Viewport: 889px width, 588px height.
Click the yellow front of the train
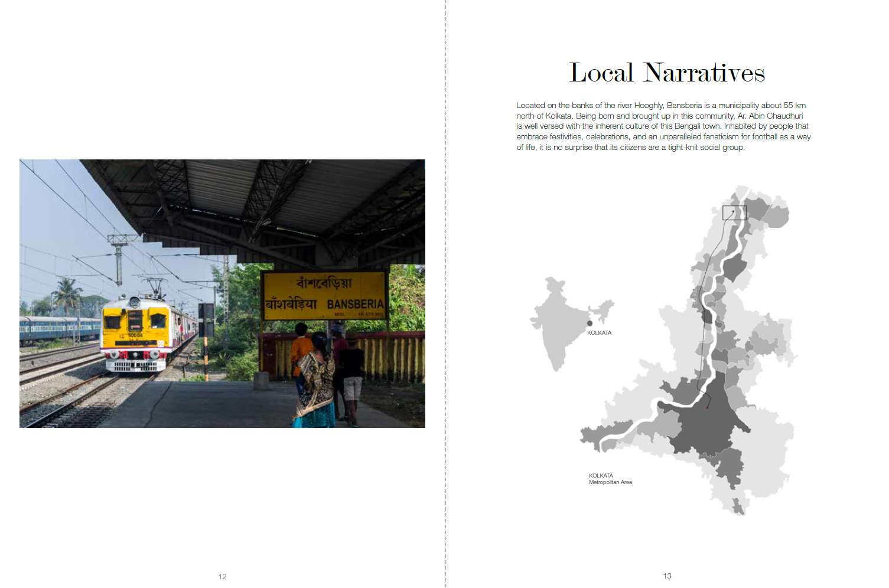(x=135, y=331)
